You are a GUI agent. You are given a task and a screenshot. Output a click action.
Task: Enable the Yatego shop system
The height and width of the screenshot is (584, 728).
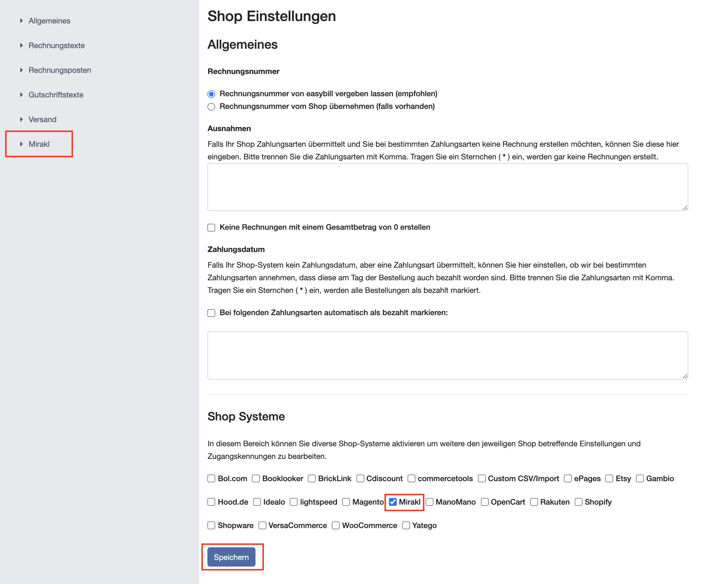pos(406,526)
